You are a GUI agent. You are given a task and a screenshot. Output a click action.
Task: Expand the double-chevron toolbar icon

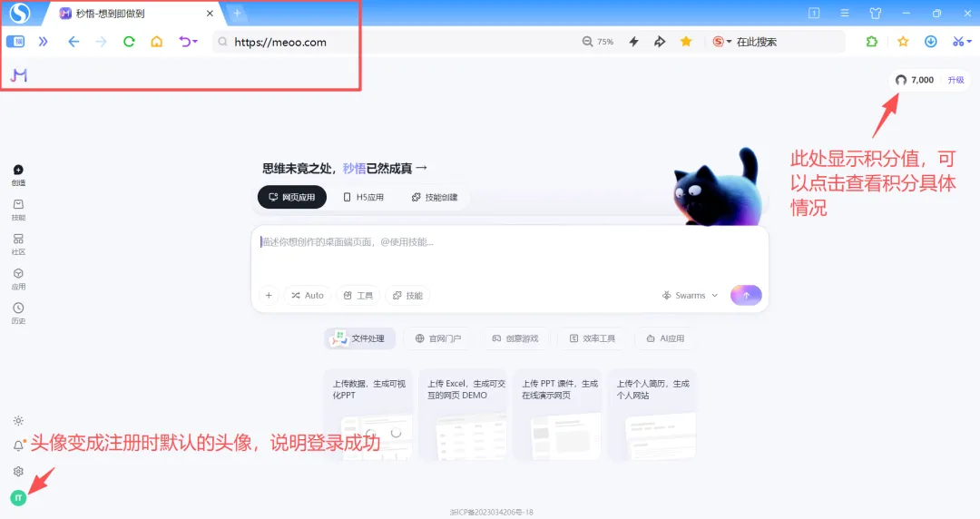point(44,42)
